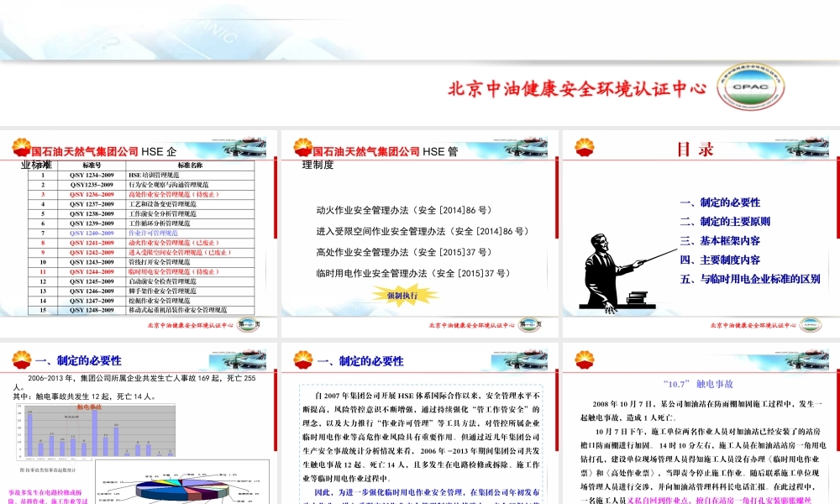Click 一、制定的必要性 title above dashed text box
This screenshot has width=840, height=504.
point(360,361)
